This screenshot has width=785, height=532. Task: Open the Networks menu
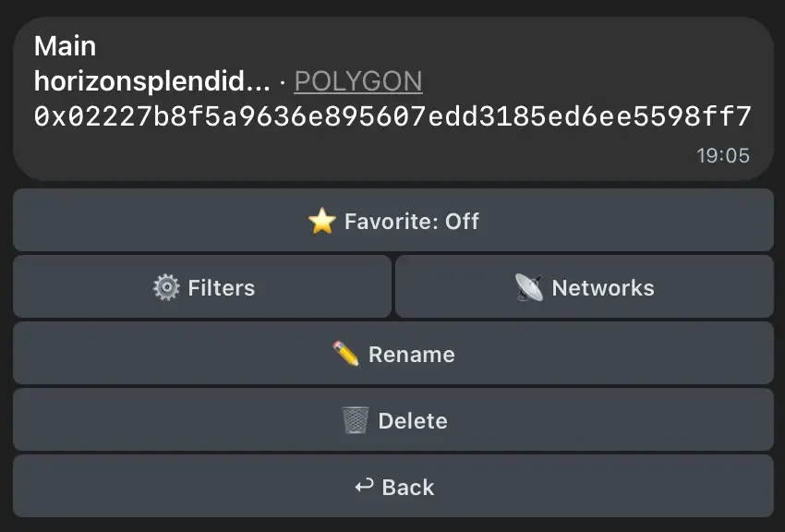point(584,287)
